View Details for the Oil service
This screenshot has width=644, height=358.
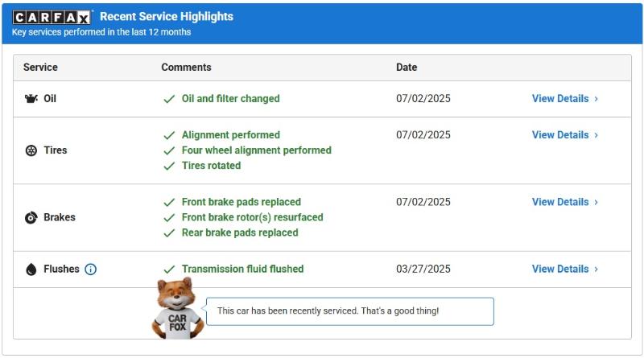[560, 99]
